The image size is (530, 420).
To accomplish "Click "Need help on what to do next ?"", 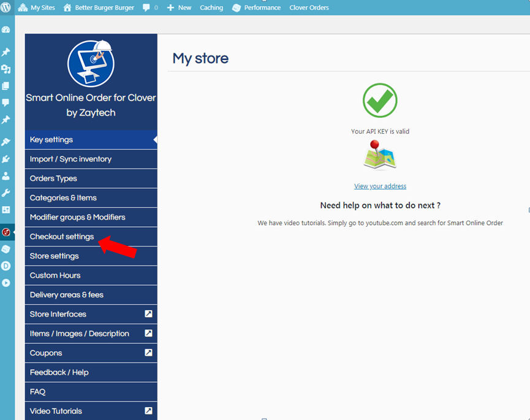I will [x=380, y=205].
